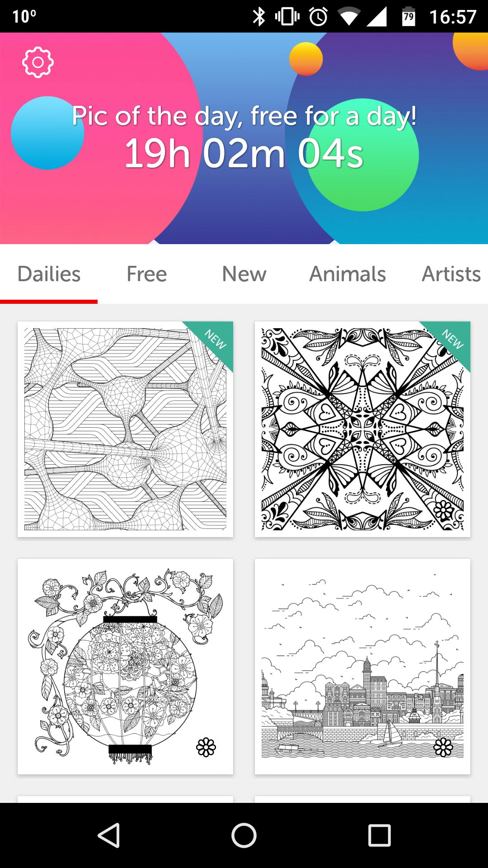Open the Animals category tab

point(347,274)
